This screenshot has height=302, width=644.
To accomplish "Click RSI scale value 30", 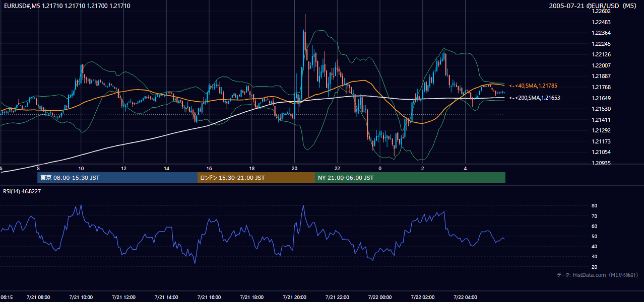I will coord(595,256).
